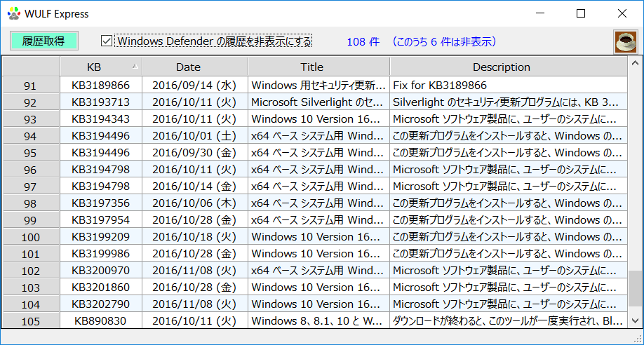Click the scrollbar down arrow

click(635, 320)
